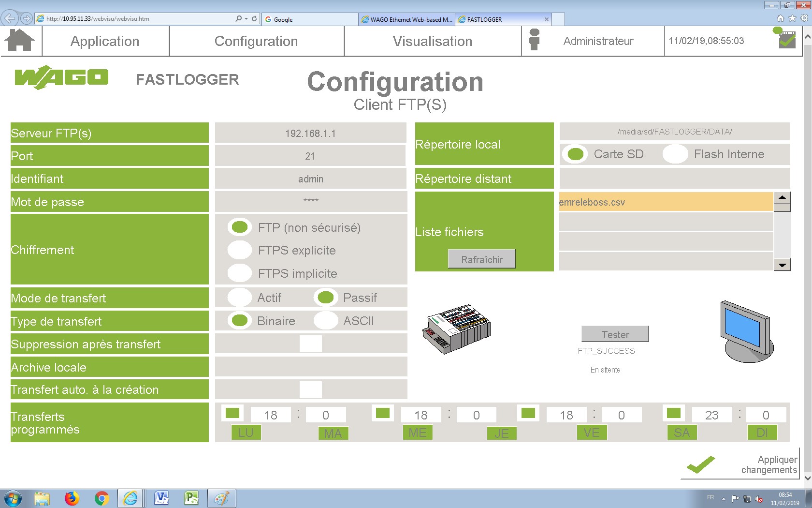This screenshot has height=508, width=812.
Task: Open File Explorer from taskbar
Action: (x=42, y=498)
